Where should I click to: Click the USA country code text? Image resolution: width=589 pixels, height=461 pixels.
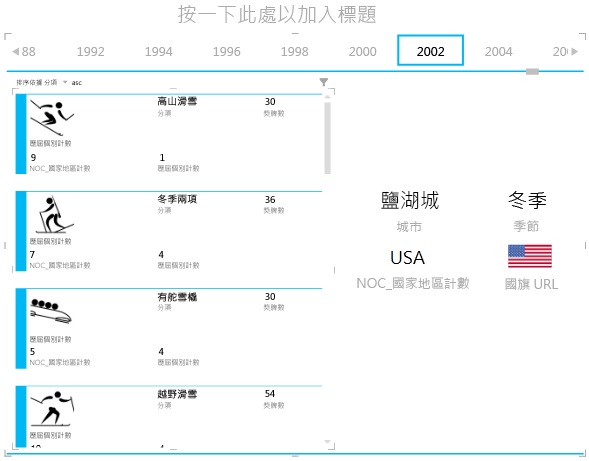point(408,258)
